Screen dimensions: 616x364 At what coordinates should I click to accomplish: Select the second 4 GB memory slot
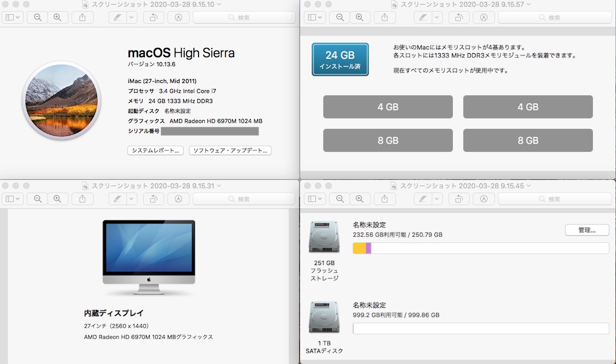pyautogui.click(x=528, y=107)
